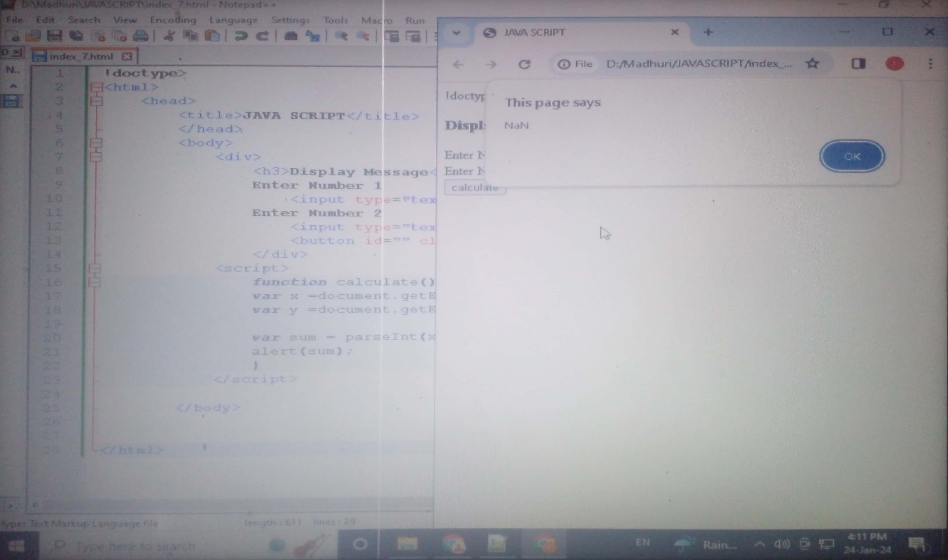The height and width of the screenshot is (560, 948).
Task: Click the Cut scissors toolbar icon
Action: point(169,36)
